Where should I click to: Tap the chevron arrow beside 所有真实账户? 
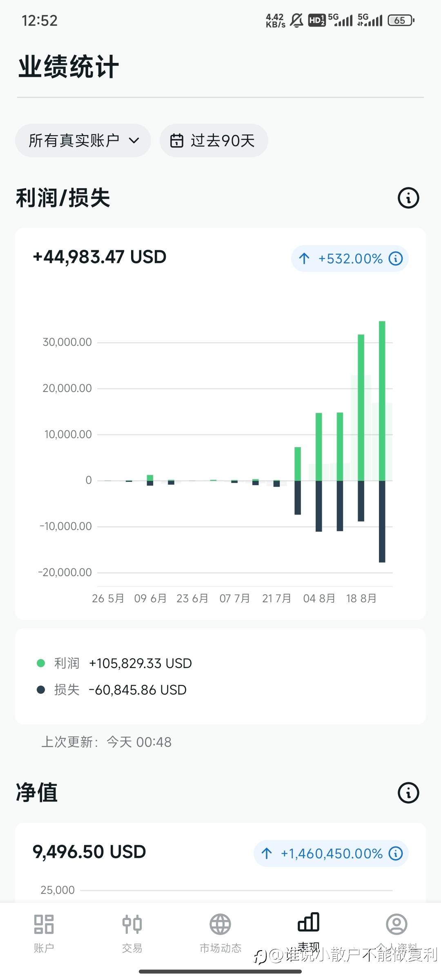134,140
